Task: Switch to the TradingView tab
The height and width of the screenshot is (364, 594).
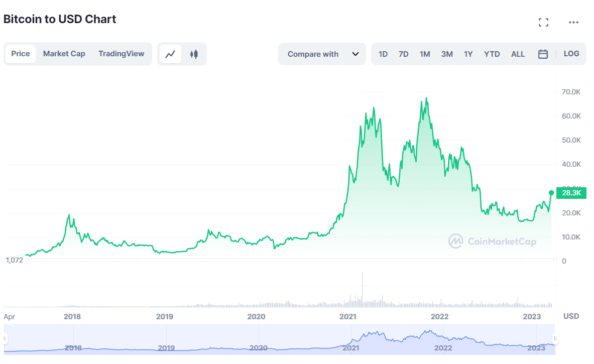Action: click(121, 54)
